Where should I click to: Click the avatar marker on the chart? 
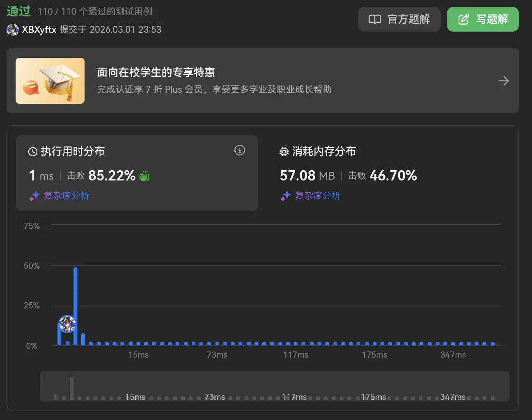pyautogui.click(x=67, y=324)
